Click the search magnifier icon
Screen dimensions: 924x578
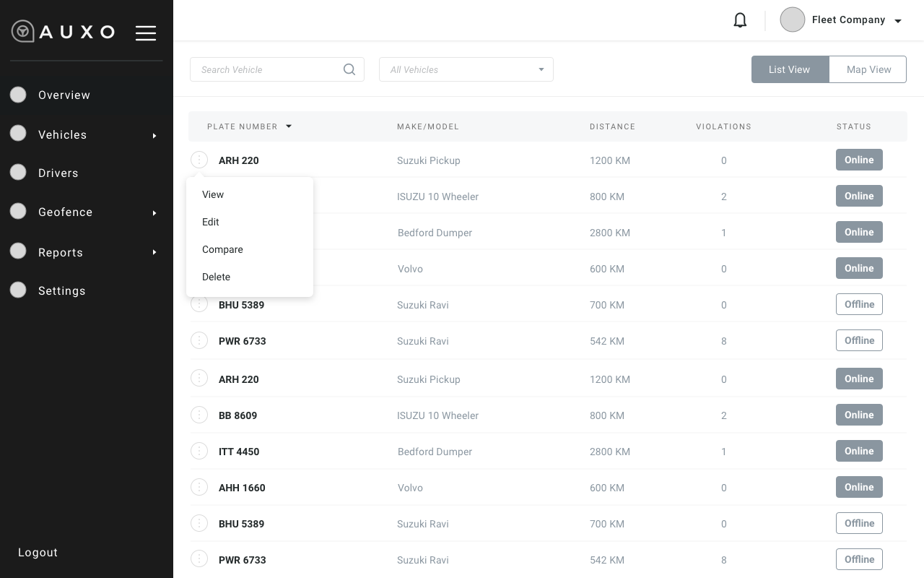[349, 69]
